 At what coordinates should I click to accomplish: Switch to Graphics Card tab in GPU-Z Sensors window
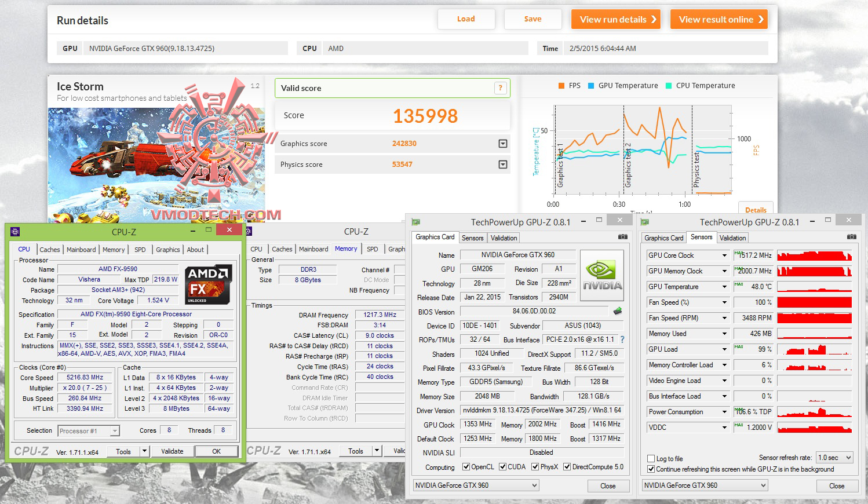[x=664, y=238]
